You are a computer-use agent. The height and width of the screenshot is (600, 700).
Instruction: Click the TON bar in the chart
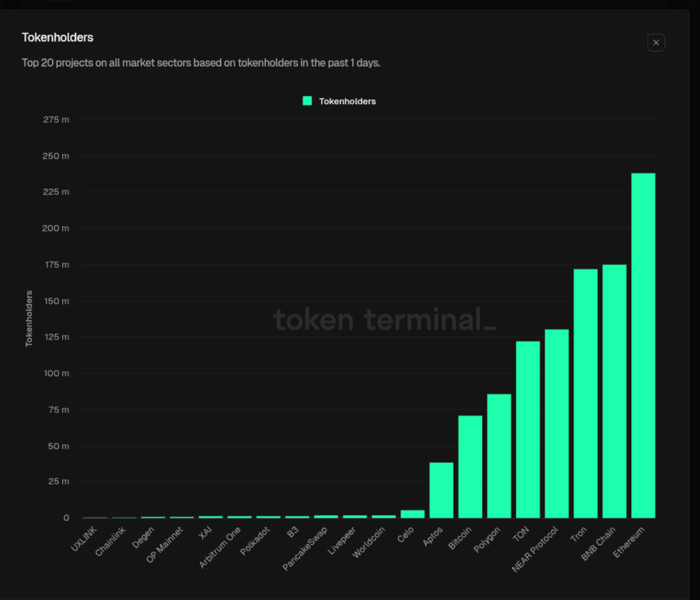527,429
